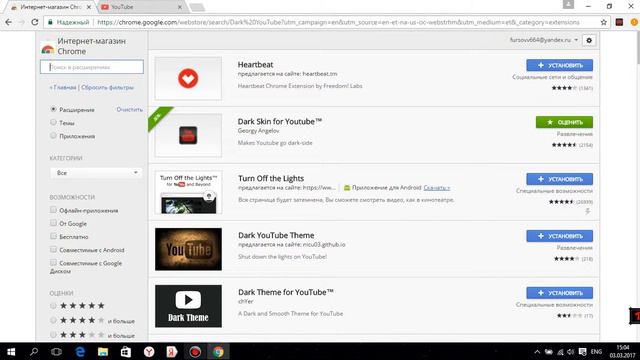Open the account email dropdown
Screen dimensions: 640x360
click(x=544, y=40)
